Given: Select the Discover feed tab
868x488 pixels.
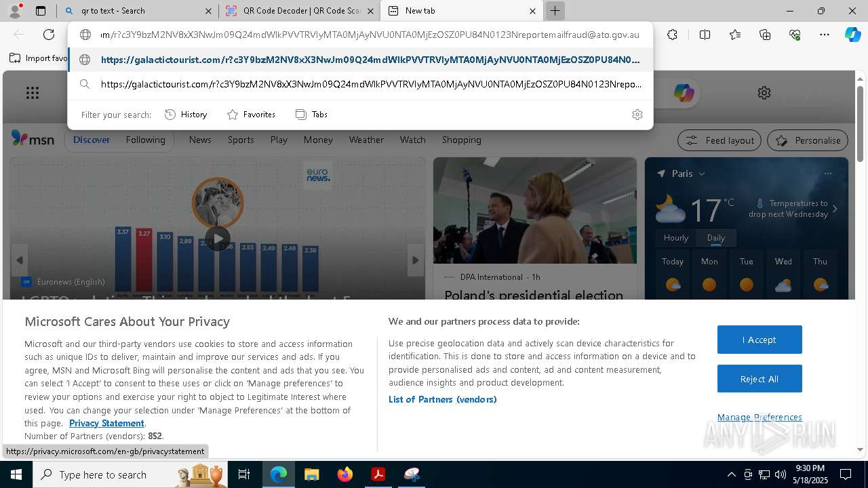Looking at the screenshot, I should coord(92,140).
